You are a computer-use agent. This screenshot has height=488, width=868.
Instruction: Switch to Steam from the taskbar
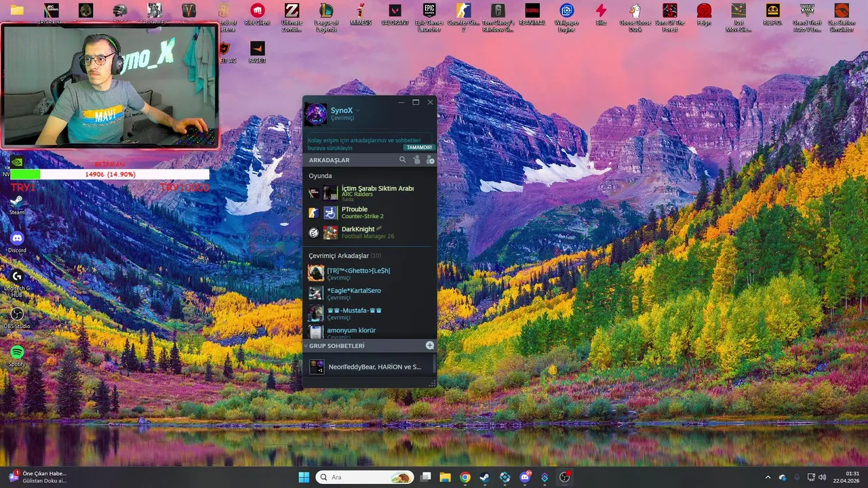[x=484, y=477]
